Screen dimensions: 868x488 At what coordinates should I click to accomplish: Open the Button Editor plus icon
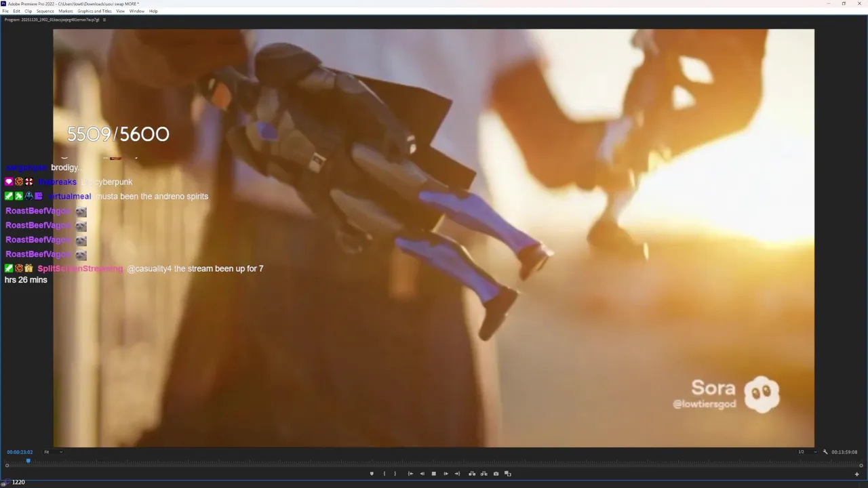click(x=856, y=474)
